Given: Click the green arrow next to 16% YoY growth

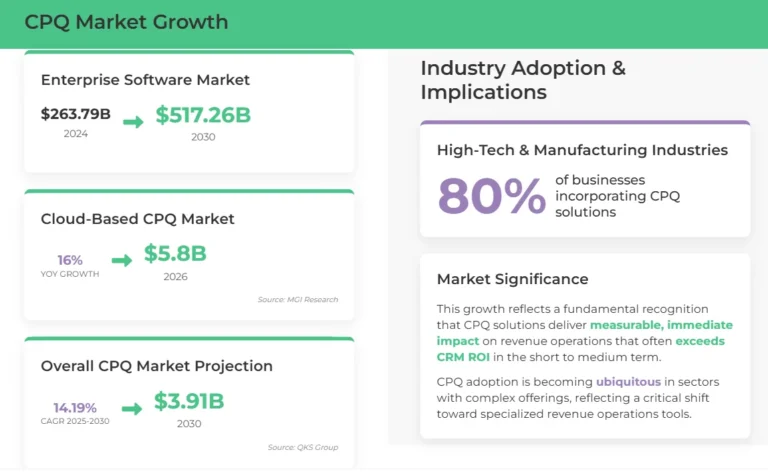Looking at the screenshot, I should [x=122, y=260].
